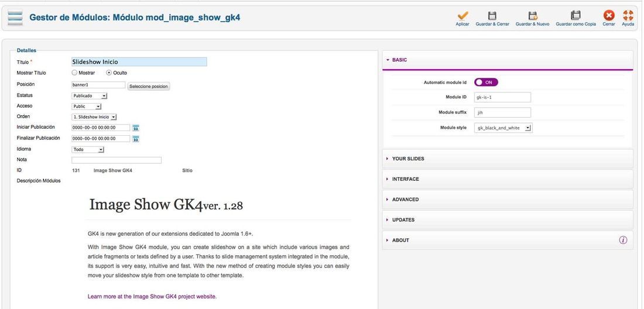Click the red Cerrar icon

click(x=609, y=15)
